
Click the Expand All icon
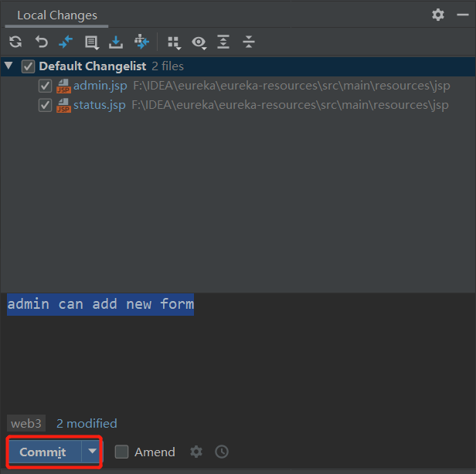click(x=223, y=42)
